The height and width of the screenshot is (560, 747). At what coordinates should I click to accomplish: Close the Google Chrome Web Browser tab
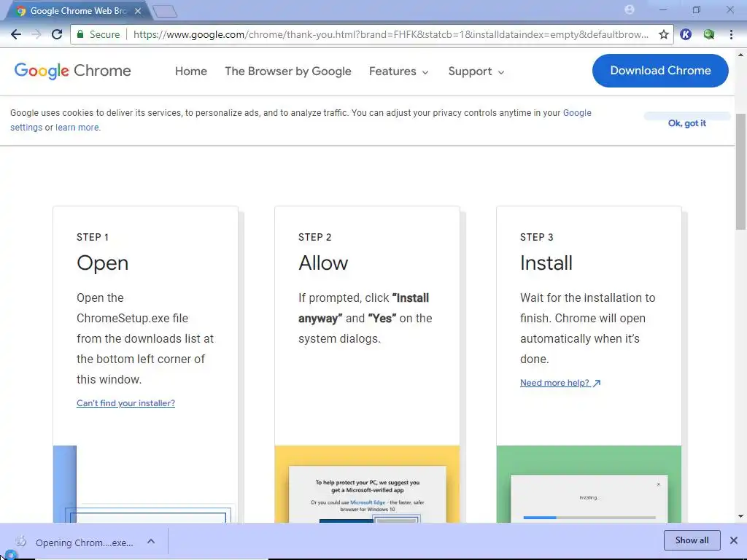(x=138, y=10)
